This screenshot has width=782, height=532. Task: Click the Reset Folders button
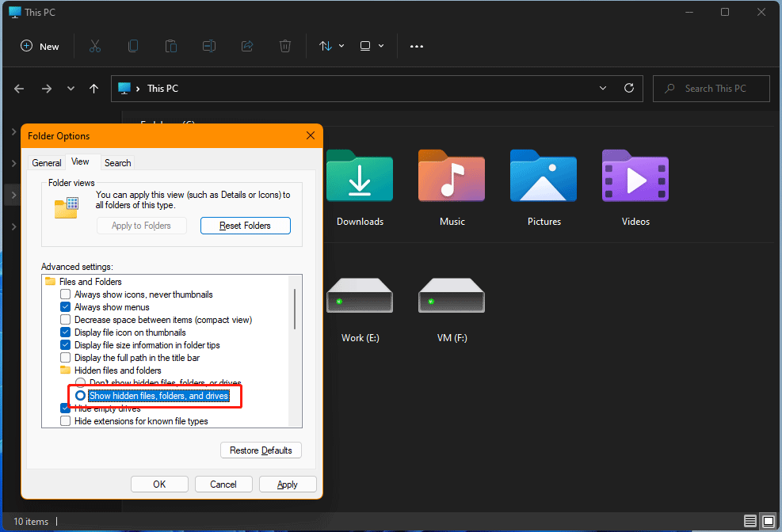[x=245, y=225]
